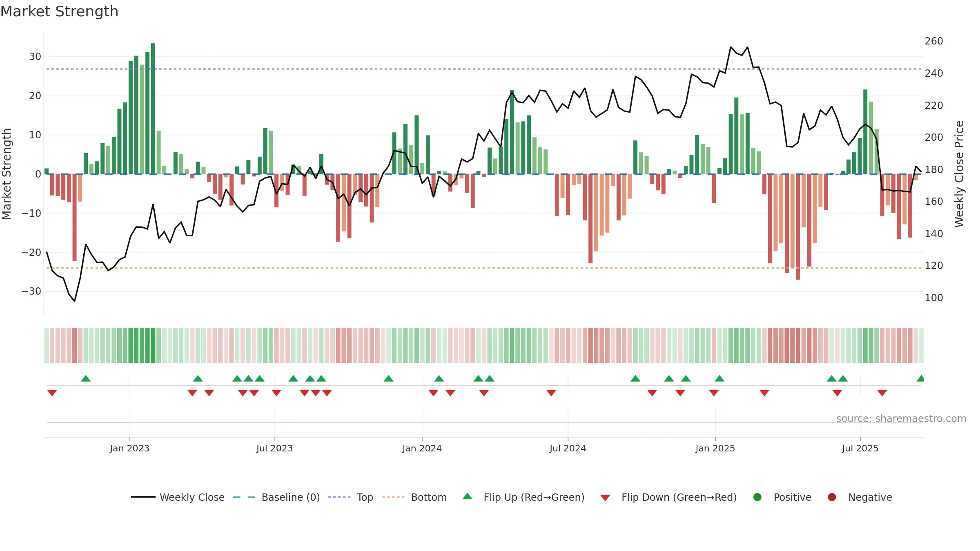Click red Flip Down triangle icon in legend
Viewport: 980px width, 551px height.
605,498
